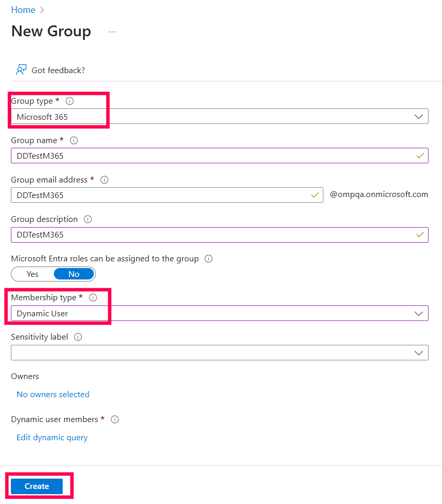
Task: Click the Got feedback icon
Action: [x=21, y=70]
